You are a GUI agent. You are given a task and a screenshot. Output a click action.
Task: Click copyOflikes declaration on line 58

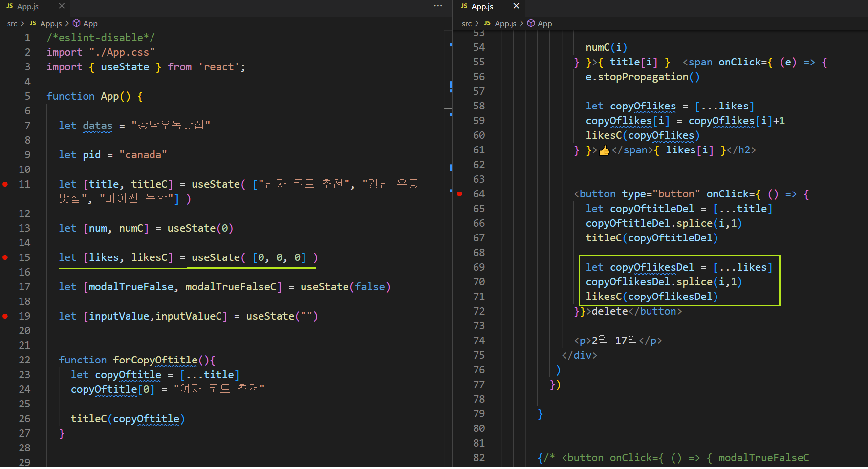[x=670, y=106]
